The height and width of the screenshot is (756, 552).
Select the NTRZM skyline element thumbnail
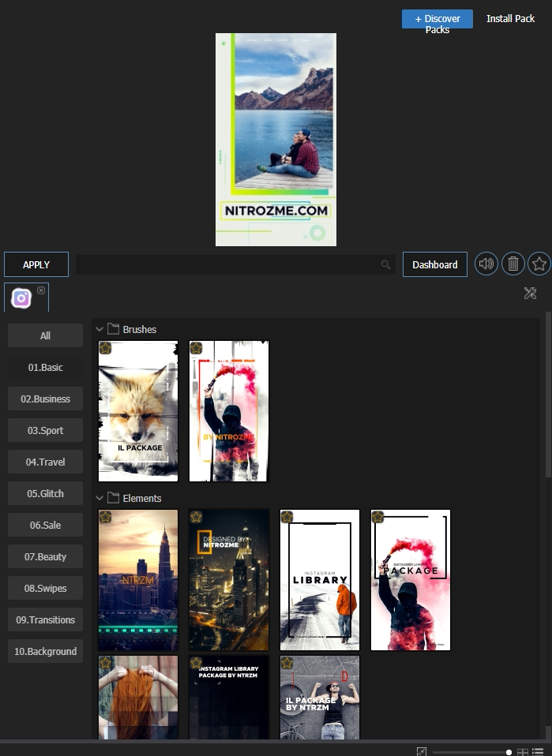coord(138,580)
